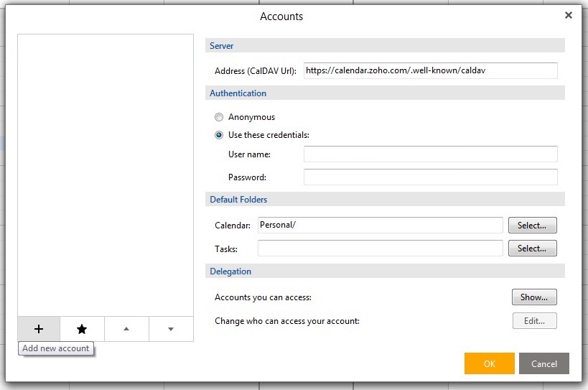Click the plus icon to add new account
Screen dimensions: 588x390
39,329
